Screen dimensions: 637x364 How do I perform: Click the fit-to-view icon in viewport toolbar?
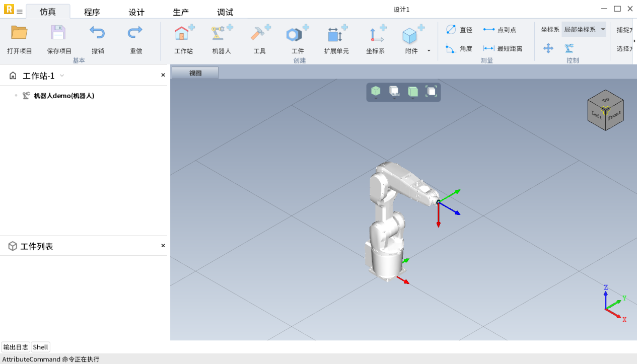pyautogui.click(x=431, y=91)
